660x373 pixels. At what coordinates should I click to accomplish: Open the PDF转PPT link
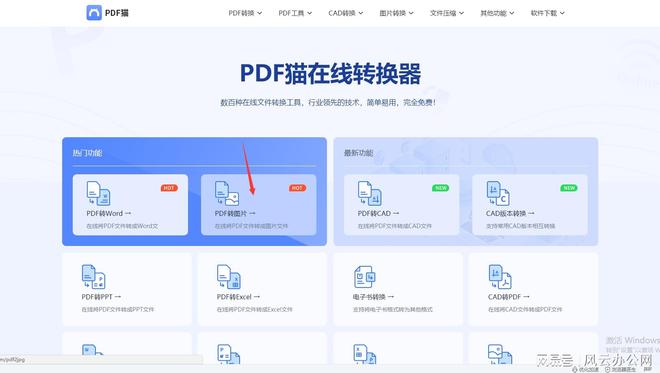(101, 297)
